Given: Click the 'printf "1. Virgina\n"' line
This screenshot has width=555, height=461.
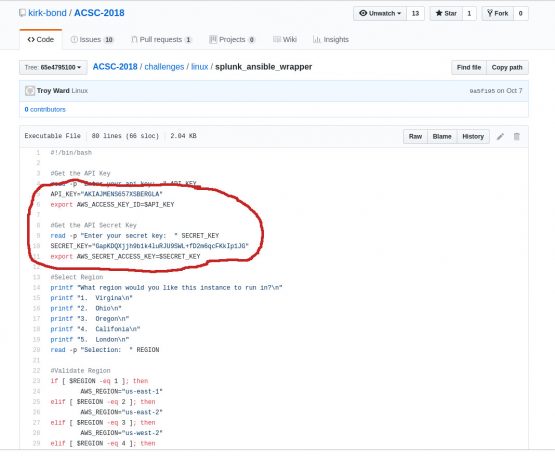Looking at the screenshot, I should tap(91, 298).
